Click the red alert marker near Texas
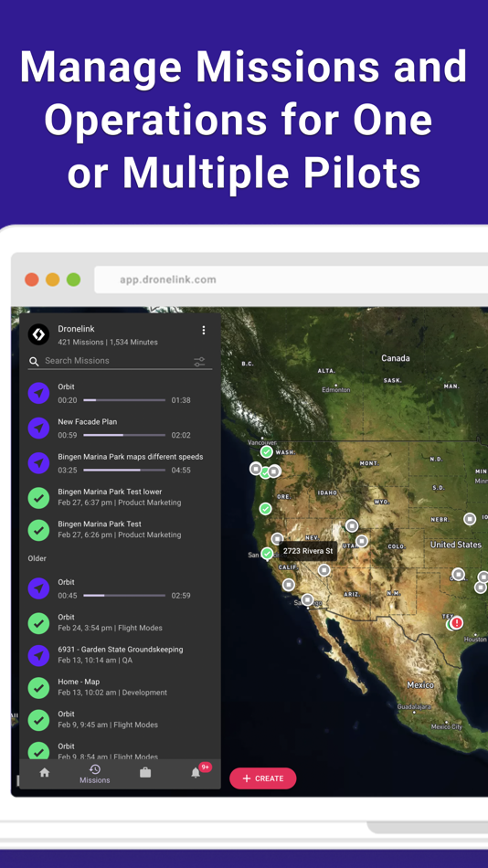The height and width of the screenshot is (868, 488). pyautogui.click(x=456, y=623)
